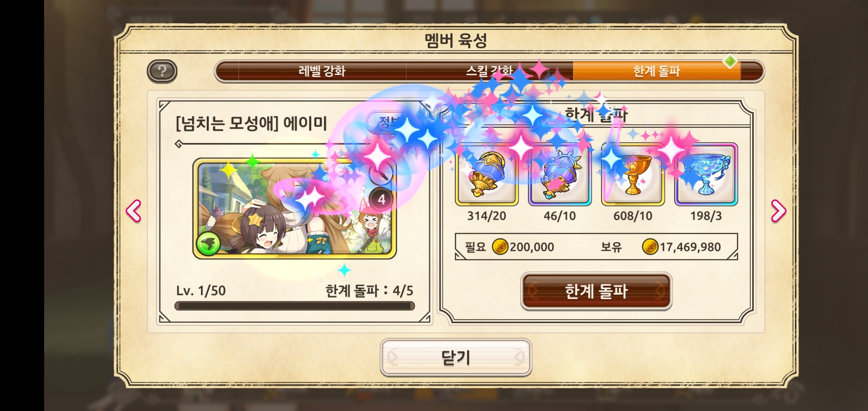Click the 닫기 button
This screenshot has width=868, height=411.
click(456, 358)
